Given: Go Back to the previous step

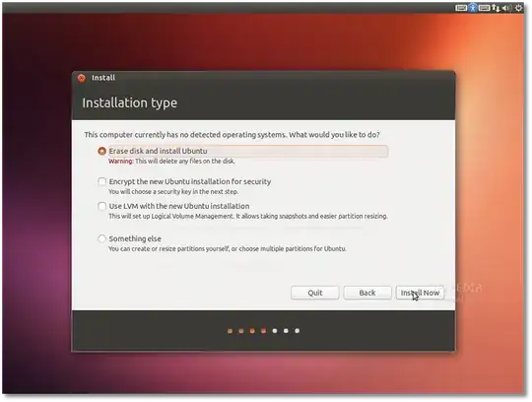Looking at the screenshot, I should point(367,293).
